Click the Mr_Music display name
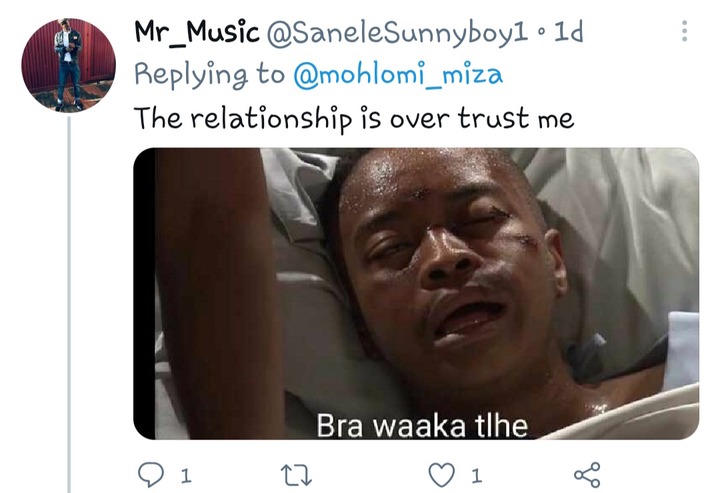 pyautogui.click(x=197, y=32)
